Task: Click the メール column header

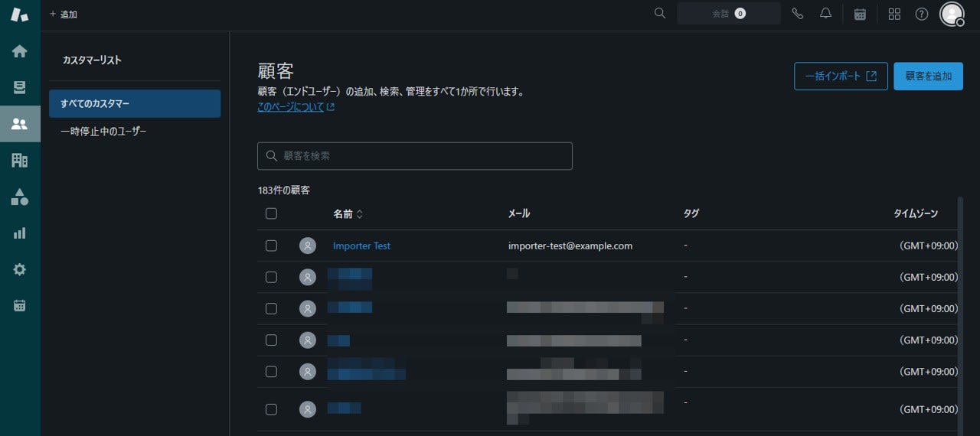Action: coord(519,214)
